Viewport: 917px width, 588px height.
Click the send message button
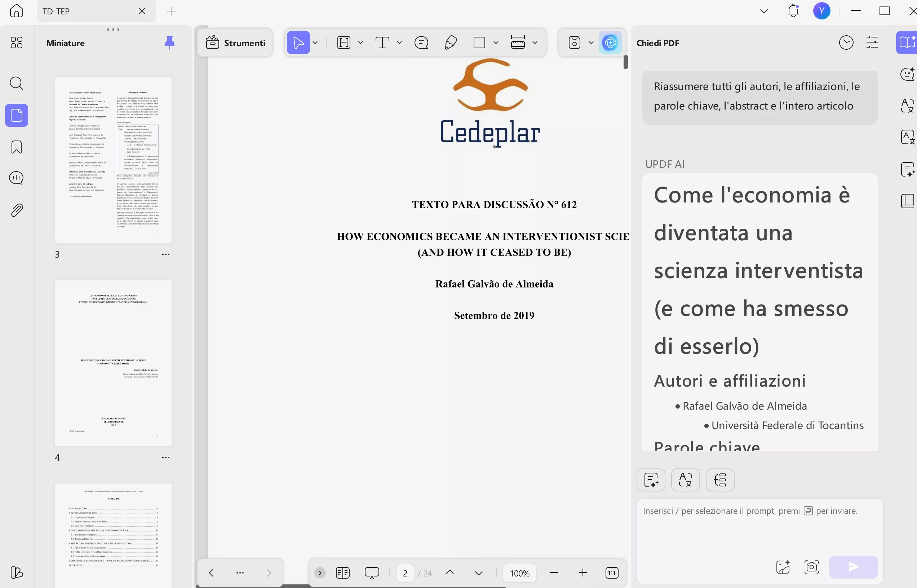tap(853, 567)
